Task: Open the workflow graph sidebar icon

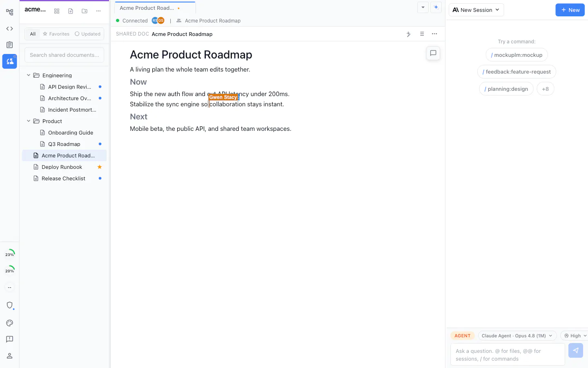Action: pyautogui.click(x=9, y=12)
